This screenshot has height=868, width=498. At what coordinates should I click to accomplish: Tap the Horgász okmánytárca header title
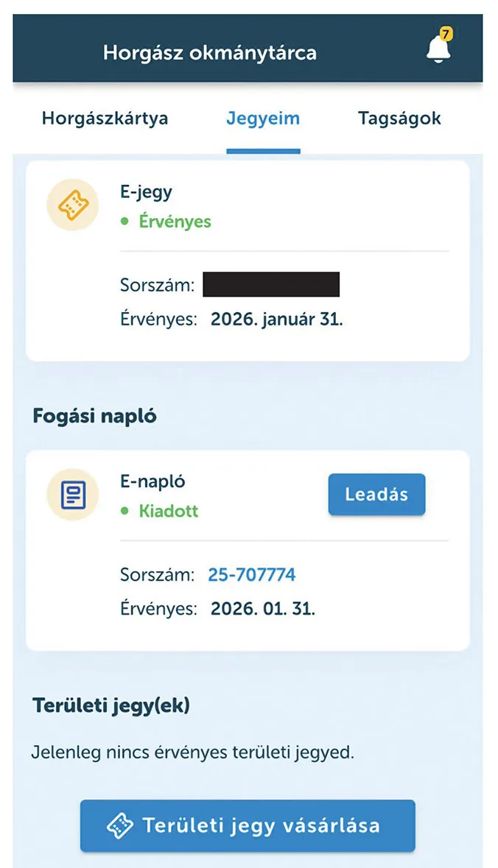click(x=210, y=53)
